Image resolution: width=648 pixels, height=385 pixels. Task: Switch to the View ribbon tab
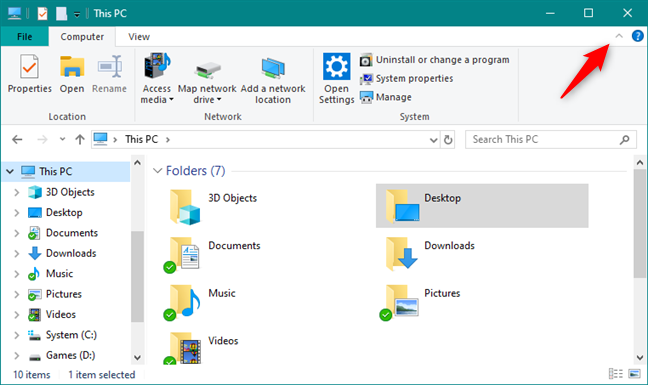(x=139, y=37)
